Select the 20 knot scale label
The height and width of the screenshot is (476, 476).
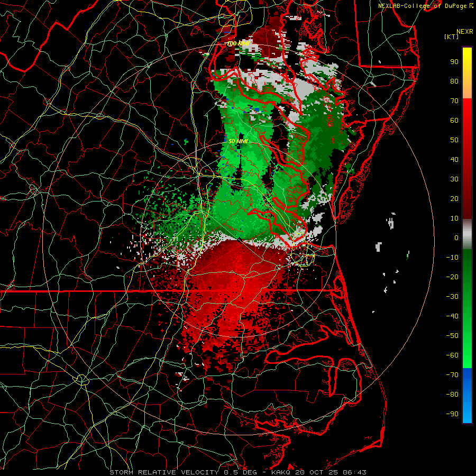(x=454, y=198)
